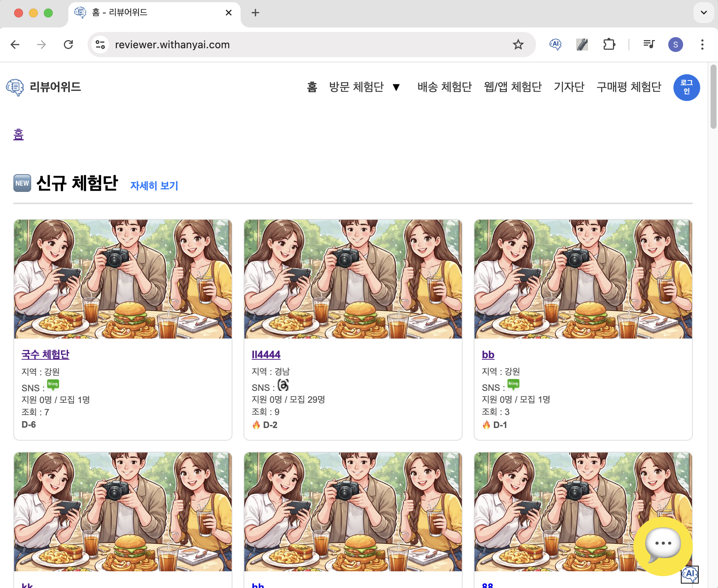
Task: Open the browser Extensions puzzle icon
Action: (x=609, y=45)
